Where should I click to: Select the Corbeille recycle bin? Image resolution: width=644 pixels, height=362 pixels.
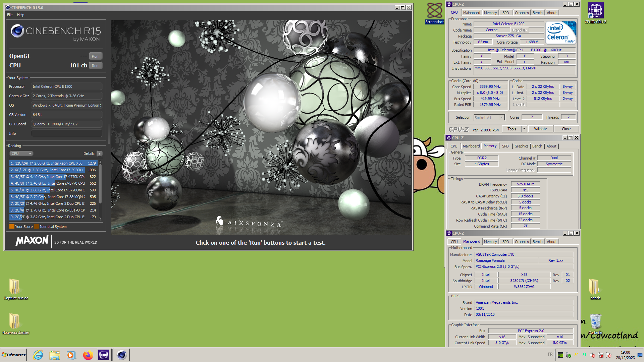tap(595, 324)
